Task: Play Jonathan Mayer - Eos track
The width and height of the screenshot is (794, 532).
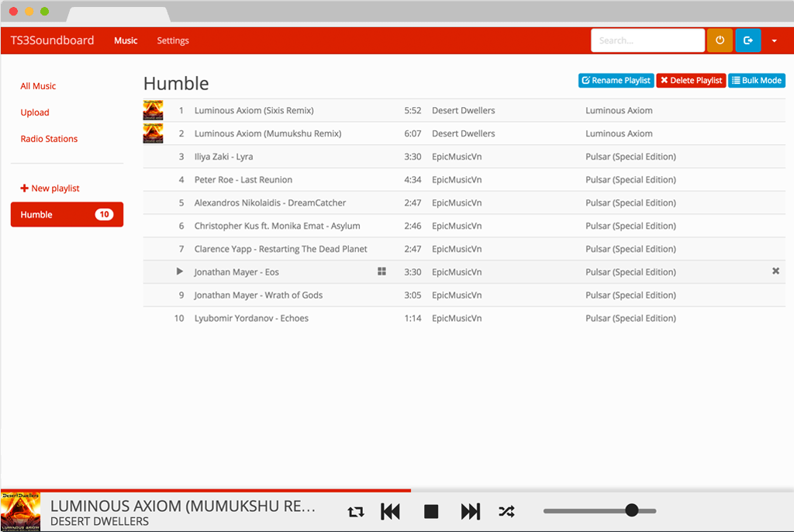Action: [180, 271]
